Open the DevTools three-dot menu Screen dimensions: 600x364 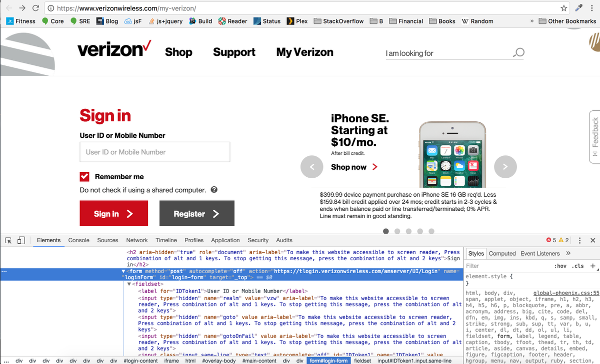580,240
